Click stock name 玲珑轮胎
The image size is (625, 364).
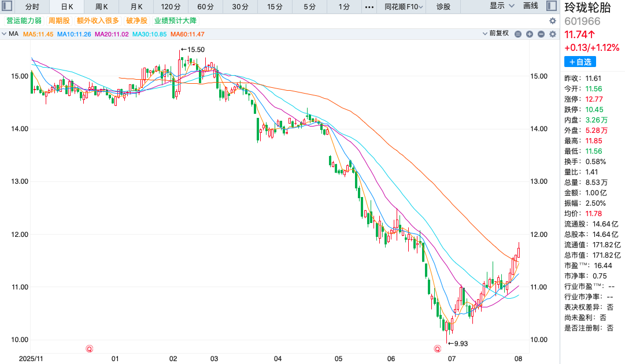587,7
